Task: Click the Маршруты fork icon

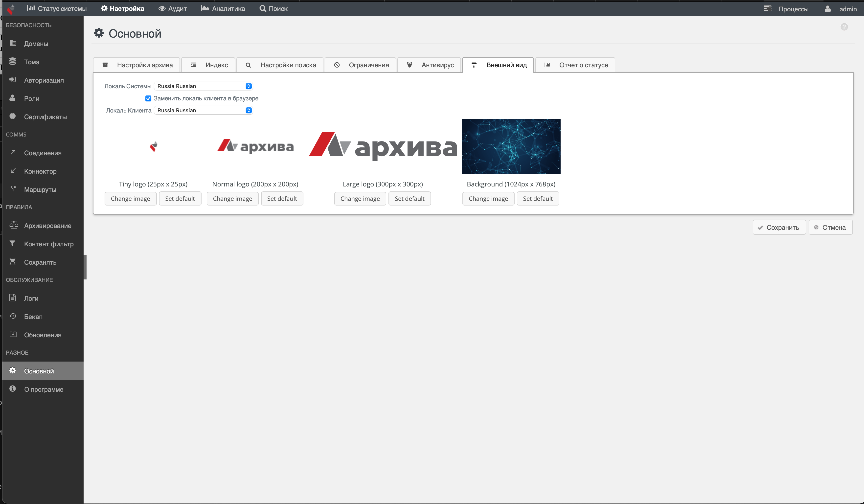Action: 13,189
